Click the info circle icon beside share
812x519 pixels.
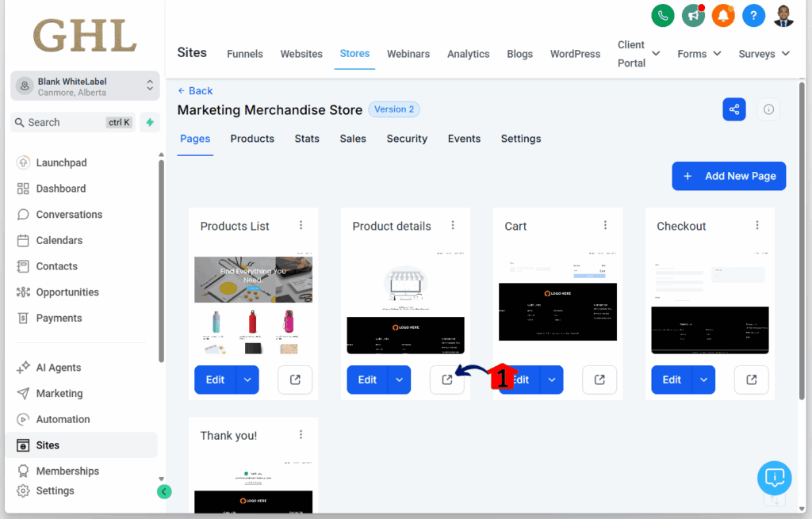pyautogui.click(x=768, y=109)
